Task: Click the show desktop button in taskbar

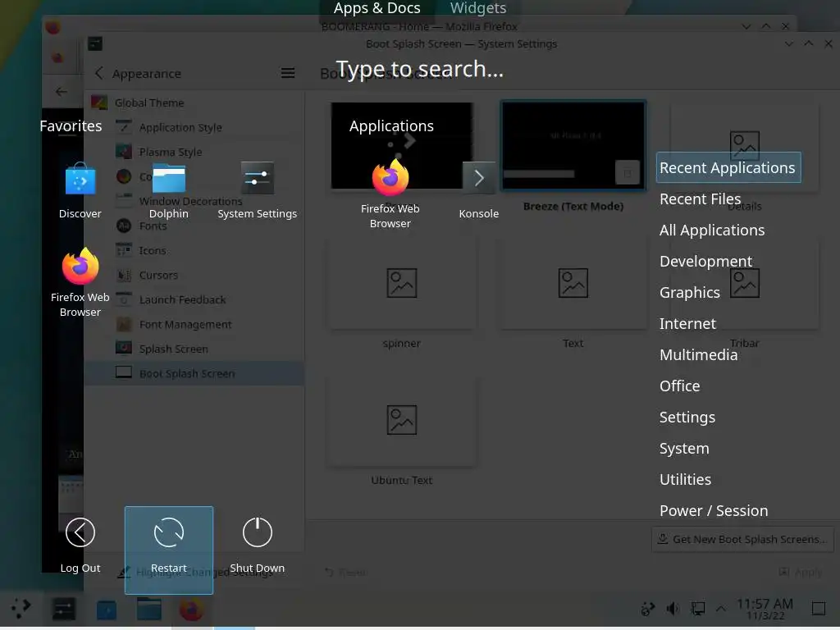Action: [819, 609]
